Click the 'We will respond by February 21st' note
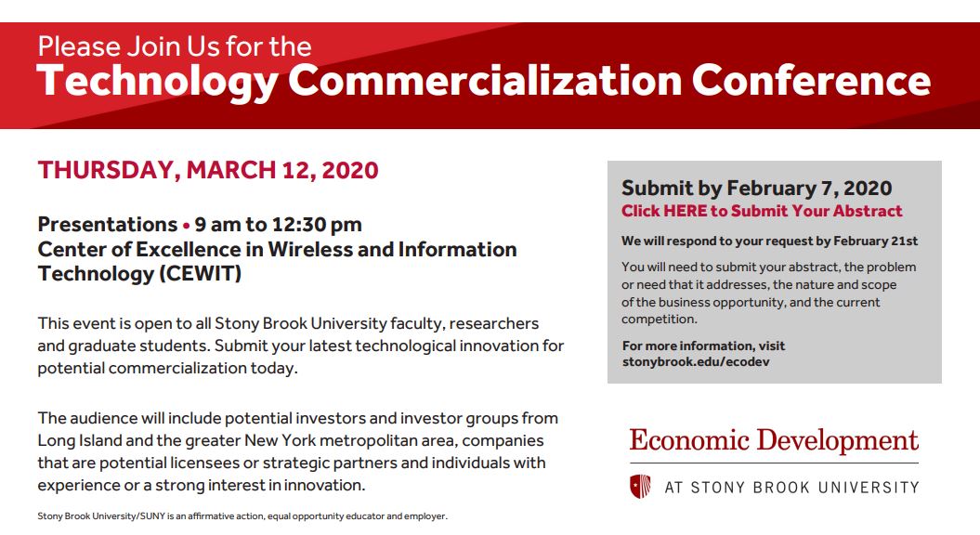 [x=769, y=241]
